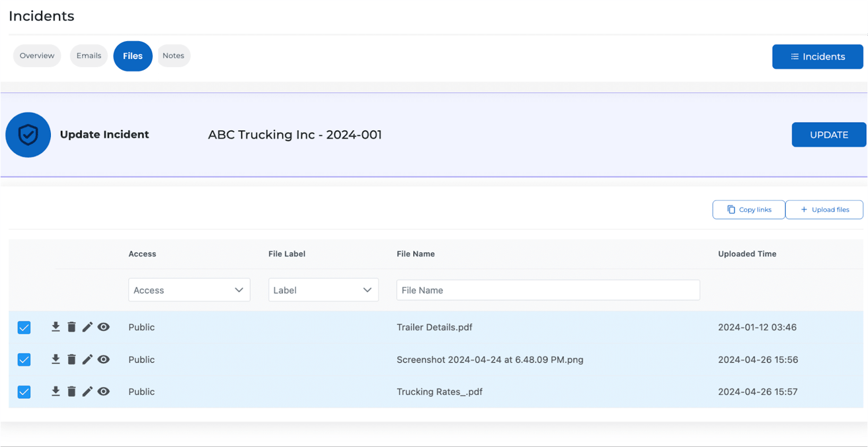Preview the Screenshot 2024-04-24 png file
This screenshot has height=447, width=868.
click(x=104, y=360)
